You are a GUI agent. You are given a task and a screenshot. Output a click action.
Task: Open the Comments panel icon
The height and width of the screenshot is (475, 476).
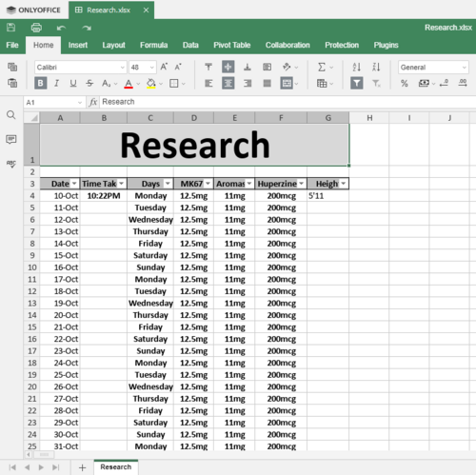(x=11, y=139)
